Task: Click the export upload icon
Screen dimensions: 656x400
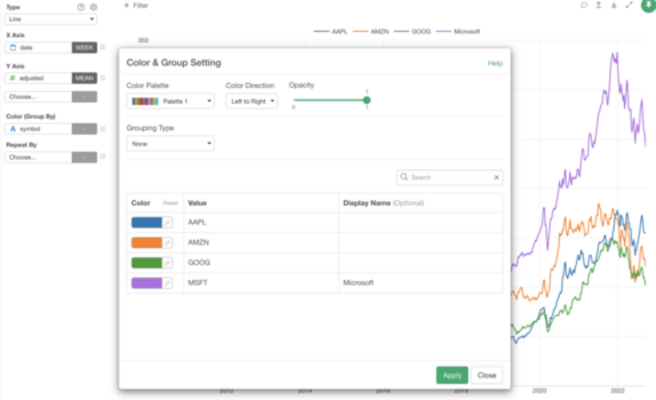Action: point(599,5)
